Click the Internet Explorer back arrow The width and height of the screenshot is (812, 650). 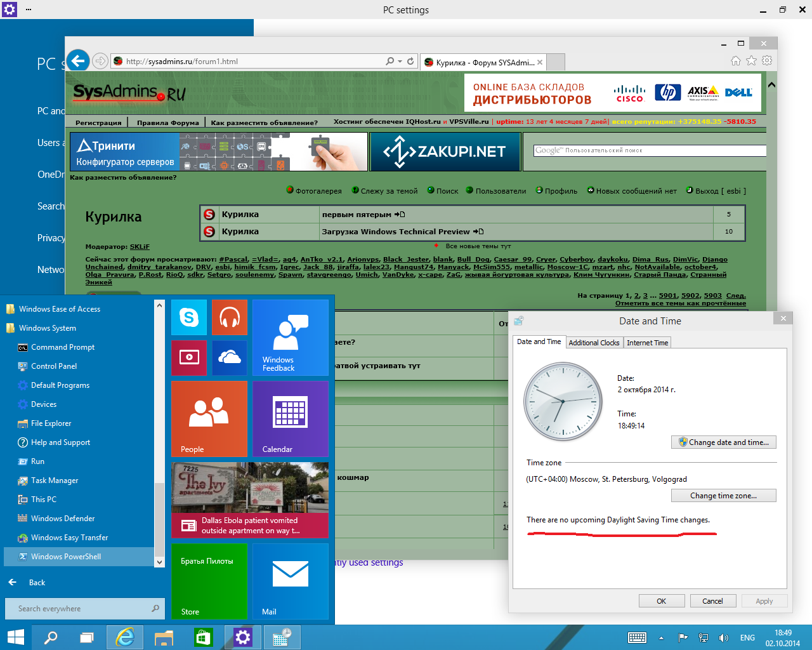pyautogui.click(x=78, y=61)
